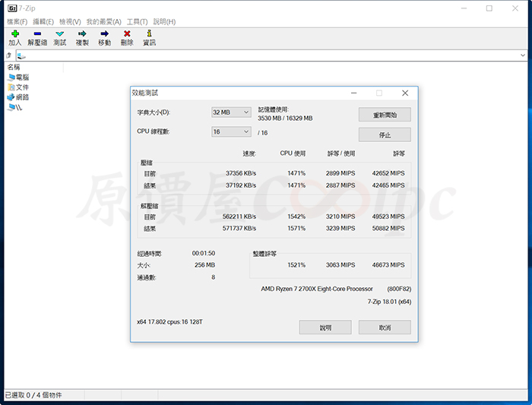The height and width of the screenshot is (405, 532).
Task: Click the overall CPU usage 1521% value
Action: coord(296,265)
